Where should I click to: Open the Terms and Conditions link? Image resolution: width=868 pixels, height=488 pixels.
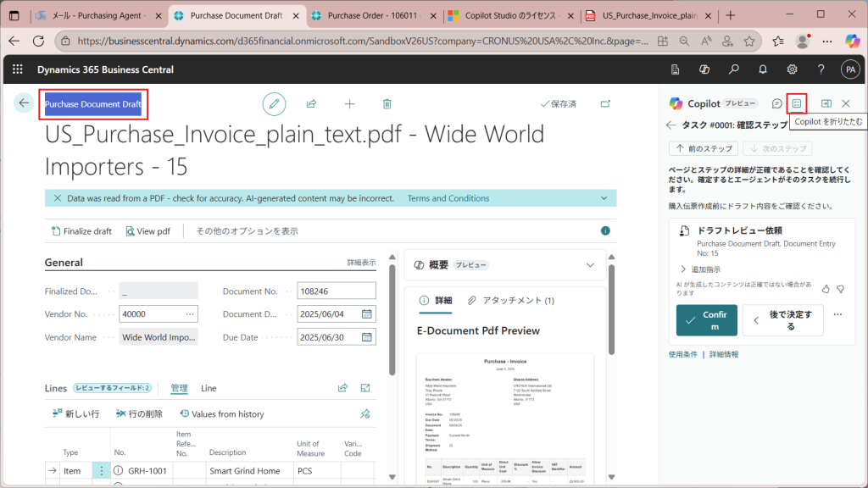click(448, 198)
